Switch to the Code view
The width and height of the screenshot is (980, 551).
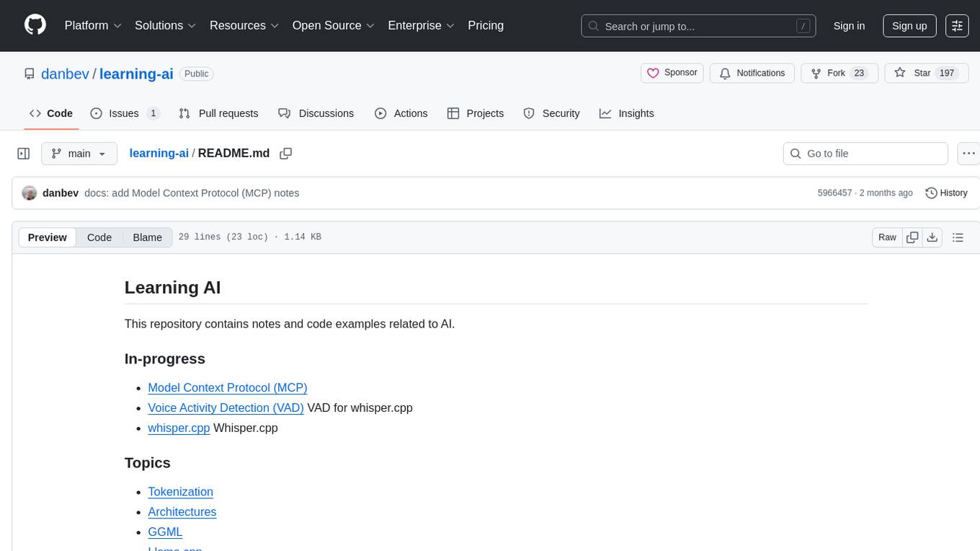[99, 237]
